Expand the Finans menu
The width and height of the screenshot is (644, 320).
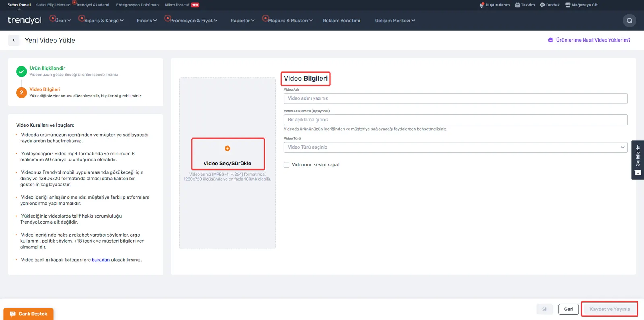(x=147, y=21)
